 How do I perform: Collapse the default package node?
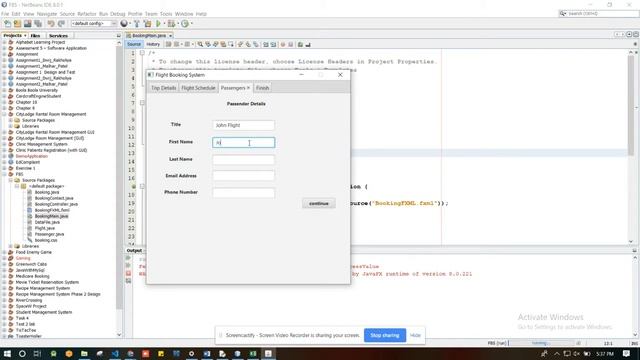click(17, 186)
